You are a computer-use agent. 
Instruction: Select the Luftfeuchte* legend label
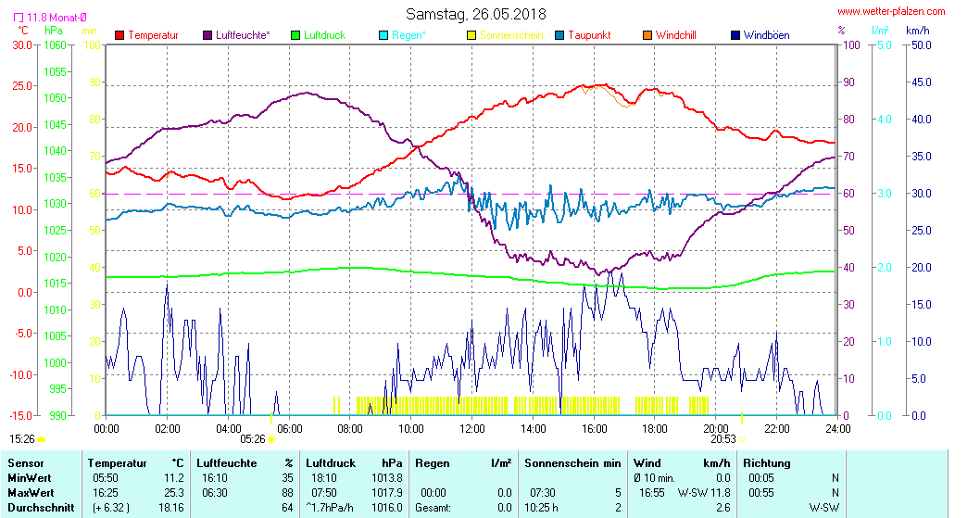243,35
